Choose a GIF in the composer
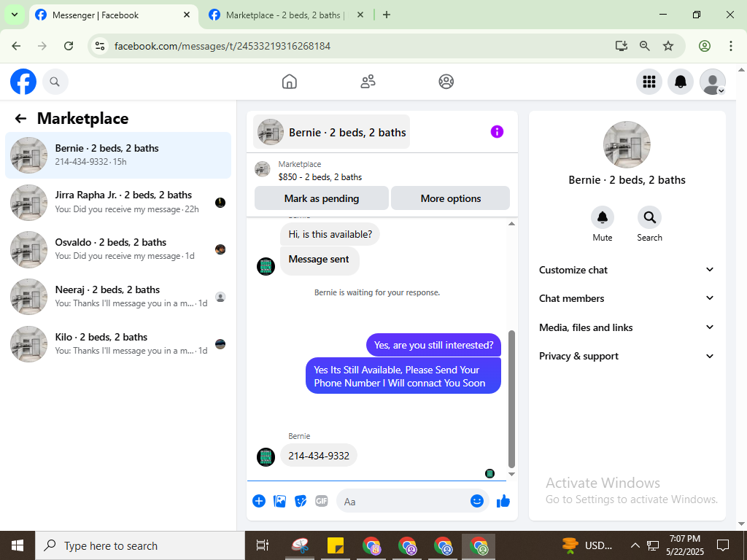747x560 pixels. coord(322,501)
